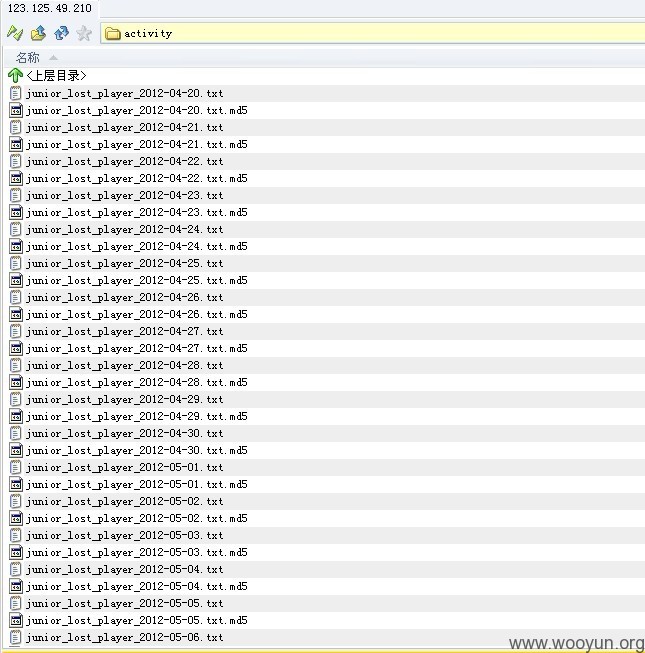The width and height of the screenshot is (645, 653).
Task: Select file junior_lost_player_2012-04-29.txt
Action: click(x=125, y=399)
